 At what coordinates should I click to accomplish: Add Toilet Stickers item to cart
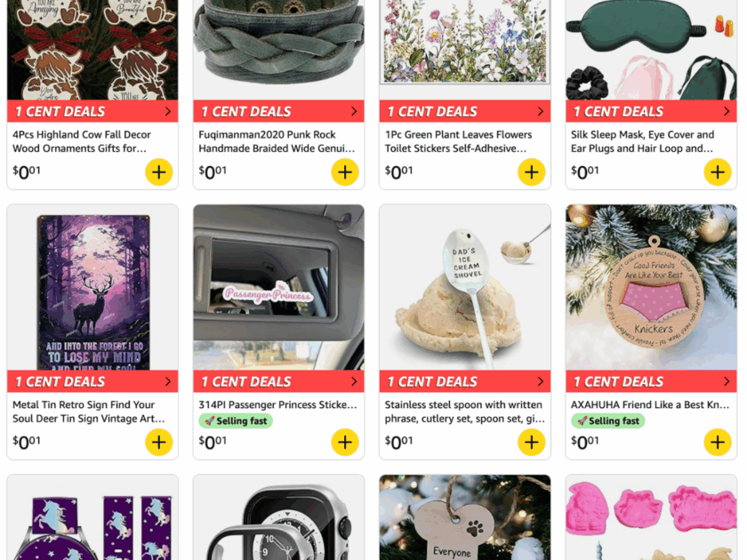coord(531,172)
